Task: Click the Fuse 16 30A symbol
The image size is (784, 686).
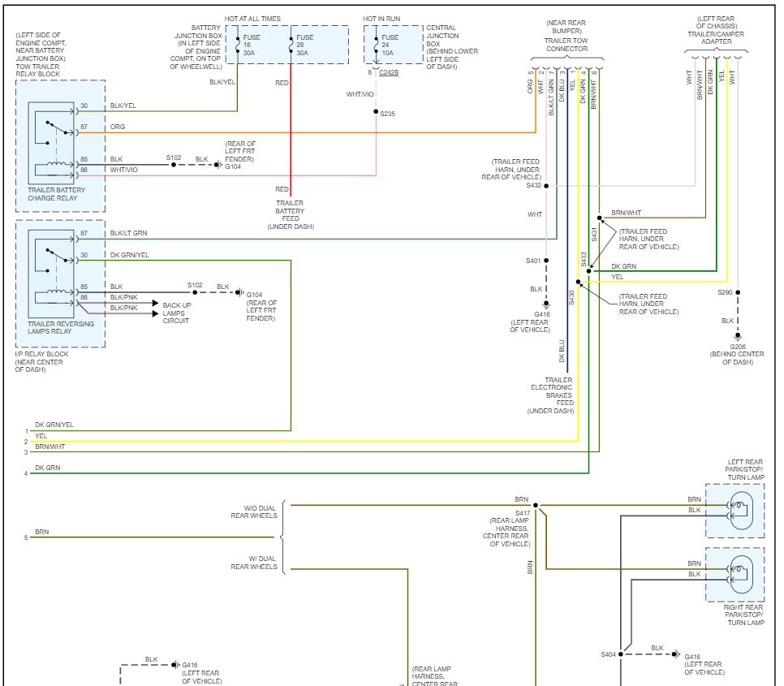Action: click(x=238, y=45)
